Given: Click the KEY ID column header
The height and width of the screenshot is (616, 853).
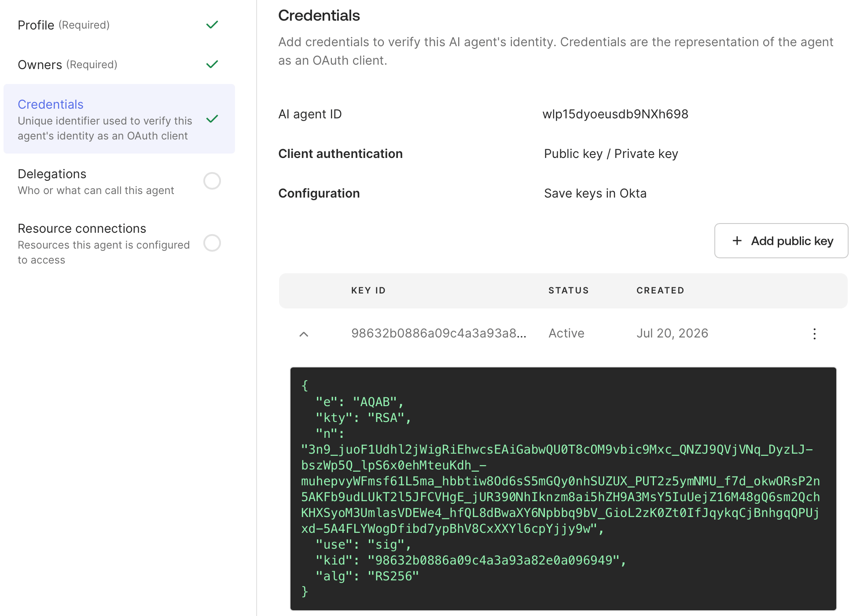Looking at the screenshot, I should point(368,290).
